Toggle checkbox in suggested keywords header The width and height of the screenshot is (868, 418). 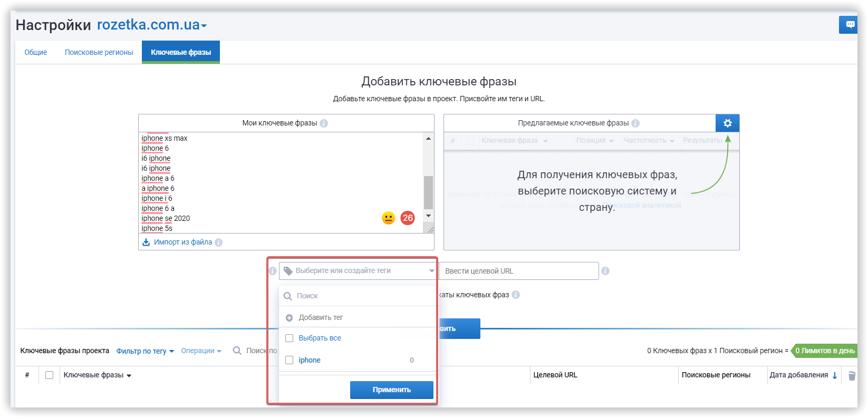click(x=471, y=141)
